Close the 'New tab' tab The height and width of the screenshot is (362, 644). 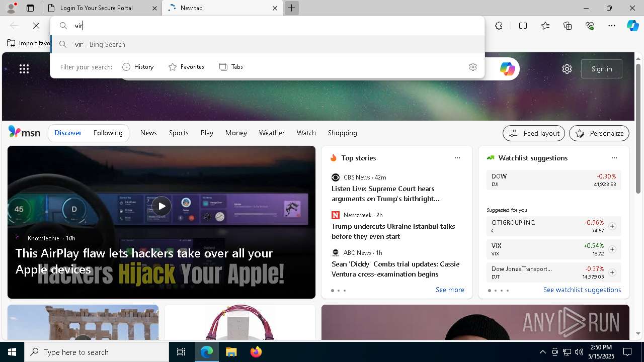tap(275, 8)
